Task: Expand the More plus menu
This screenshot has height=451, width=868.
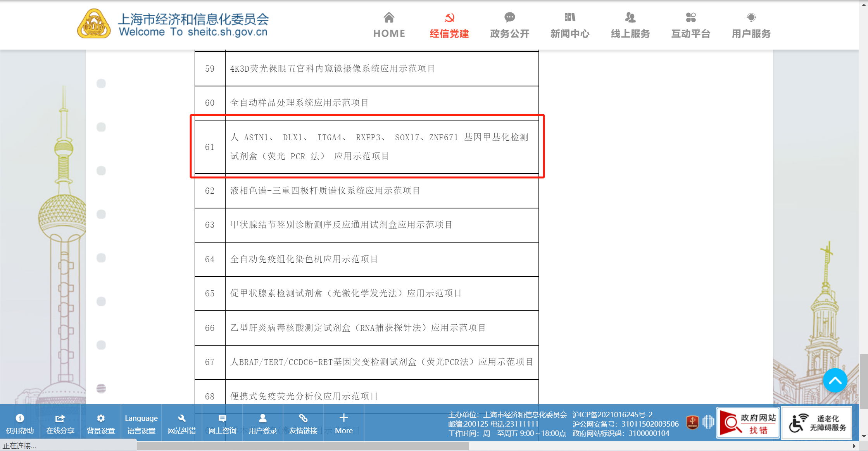Action: point(343,423)
